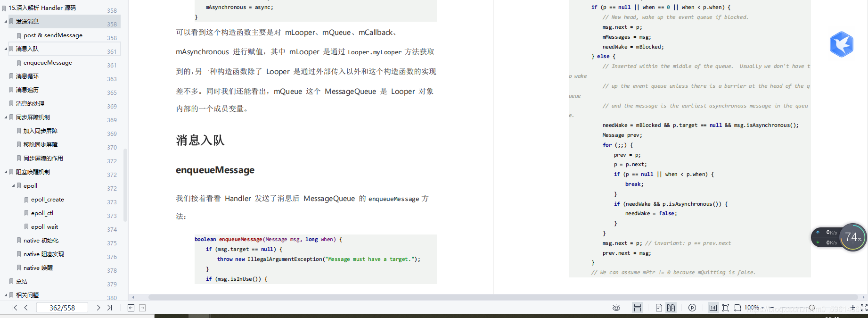Viewport: 868px width, 318px height.
Task: Click page number 378 in outline
Action: 112,270
